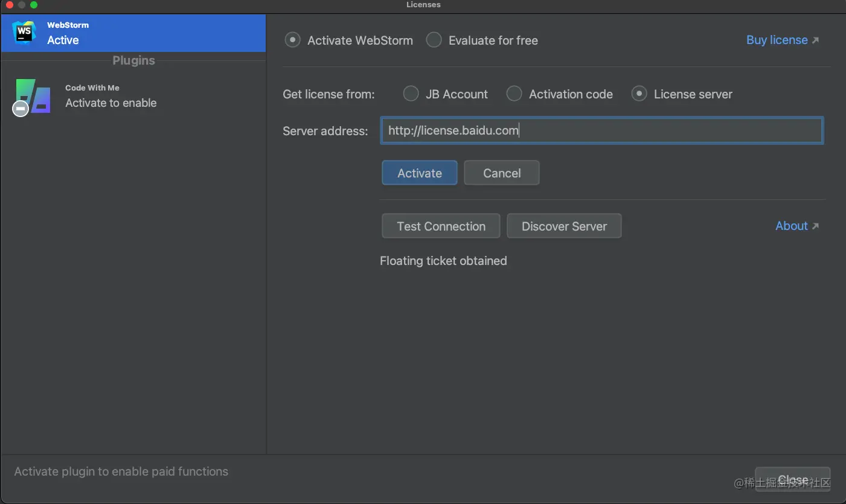Select the Activate WebStorm radio button

click(x=292, y=40)
